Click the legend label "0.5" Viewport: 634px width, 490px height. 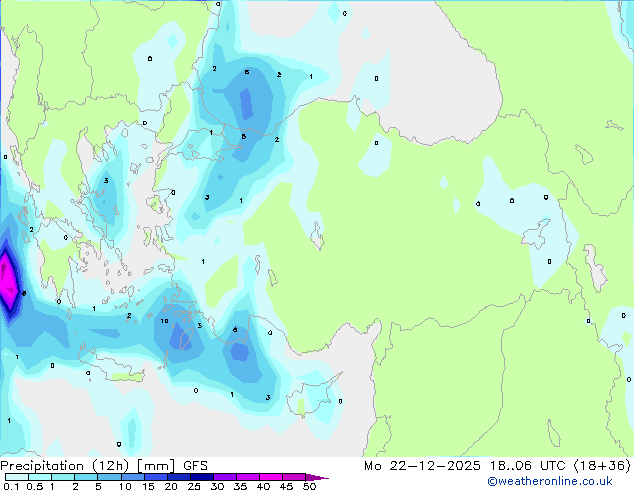click(35, 486)
